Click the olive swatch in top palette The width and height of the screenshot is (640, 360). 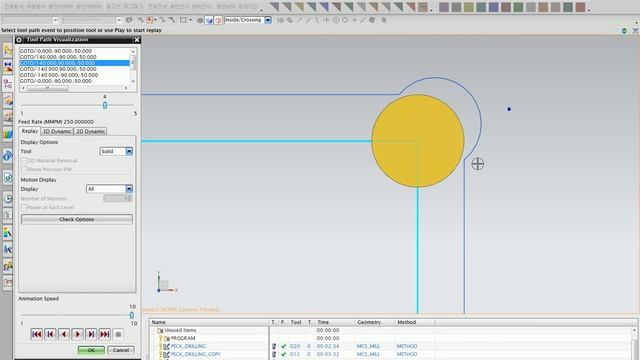[x=469, y=7]
